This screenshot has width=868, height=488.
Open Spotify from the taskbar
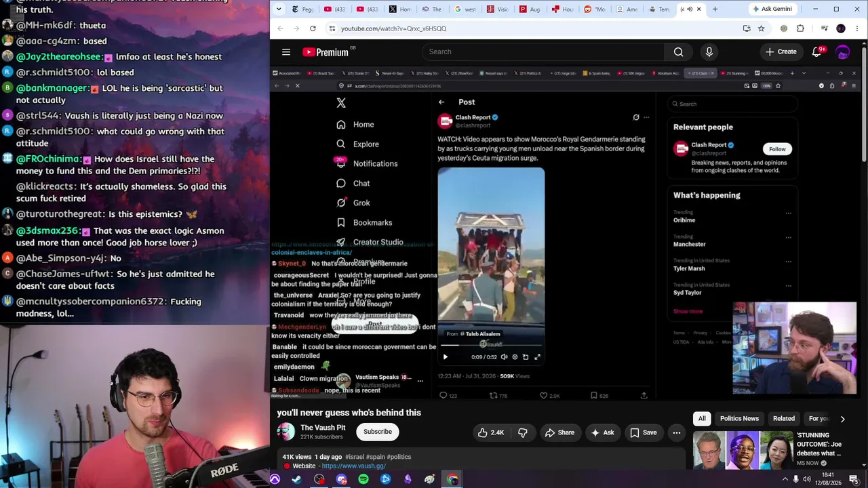[363, 480]
